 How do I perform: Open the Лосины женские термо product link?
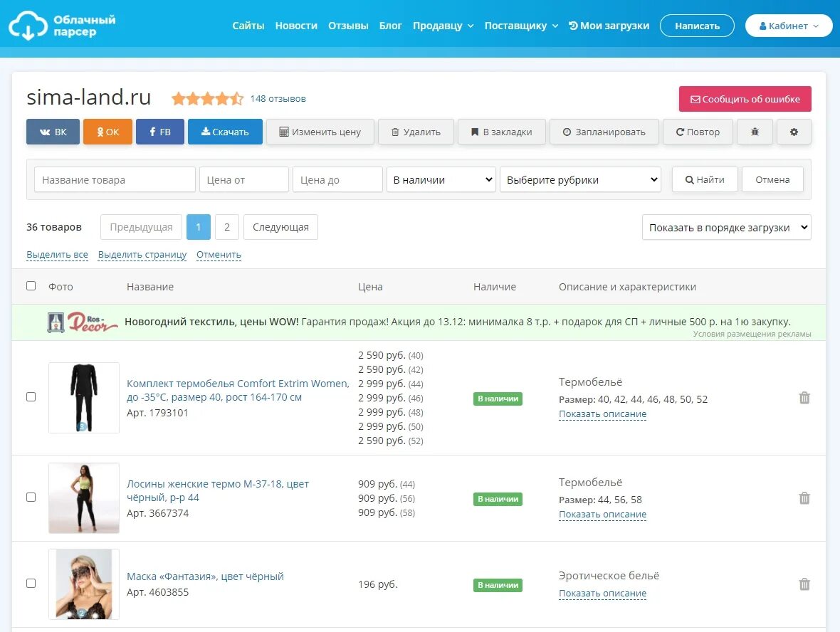tap(218, 490)
